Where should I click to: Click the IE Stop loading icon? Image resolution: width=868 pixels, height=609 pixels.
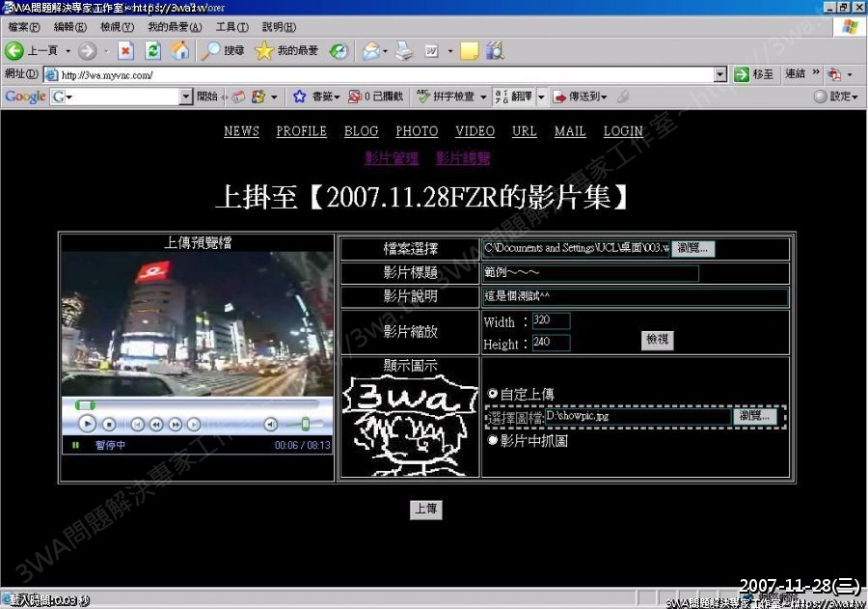(125, 51)
